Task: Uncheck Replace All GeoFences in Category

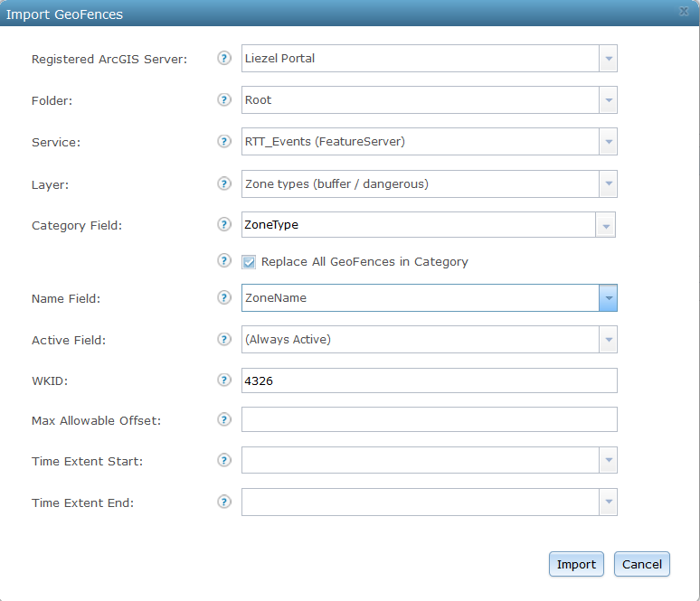Action: [x=249, y=262]
